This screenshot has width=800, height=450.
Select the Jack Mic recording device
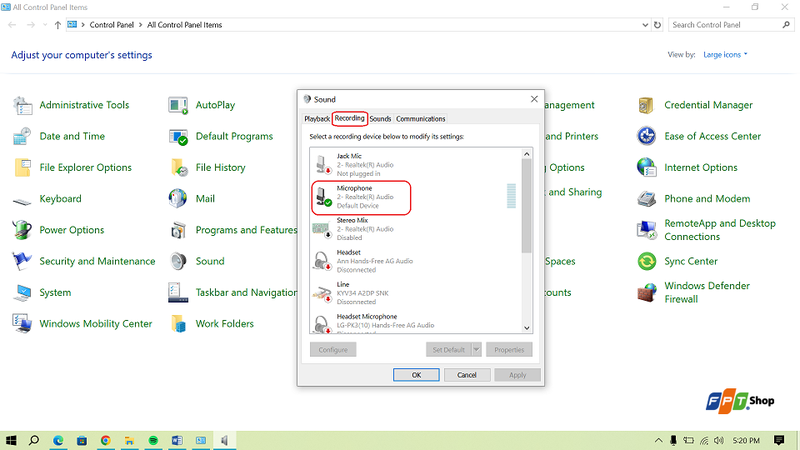click(415, 165)
